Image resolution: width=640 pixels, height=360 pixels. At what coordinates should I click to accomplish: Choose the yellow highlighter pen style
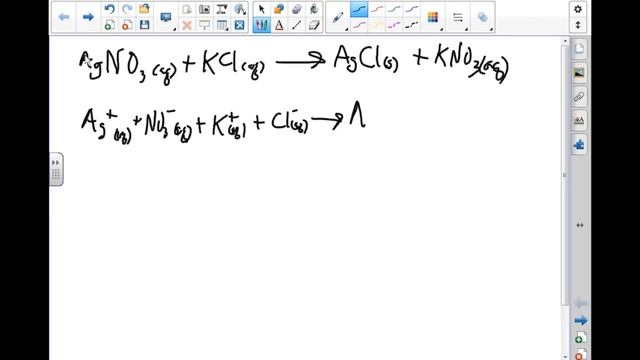click(377, 25)
